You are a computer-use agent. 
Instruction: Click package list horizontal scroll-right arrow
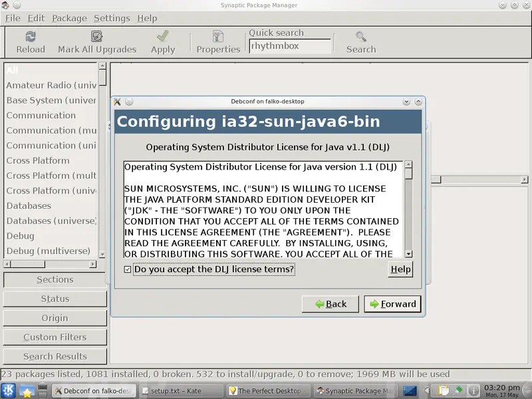(x=525, y=180)
